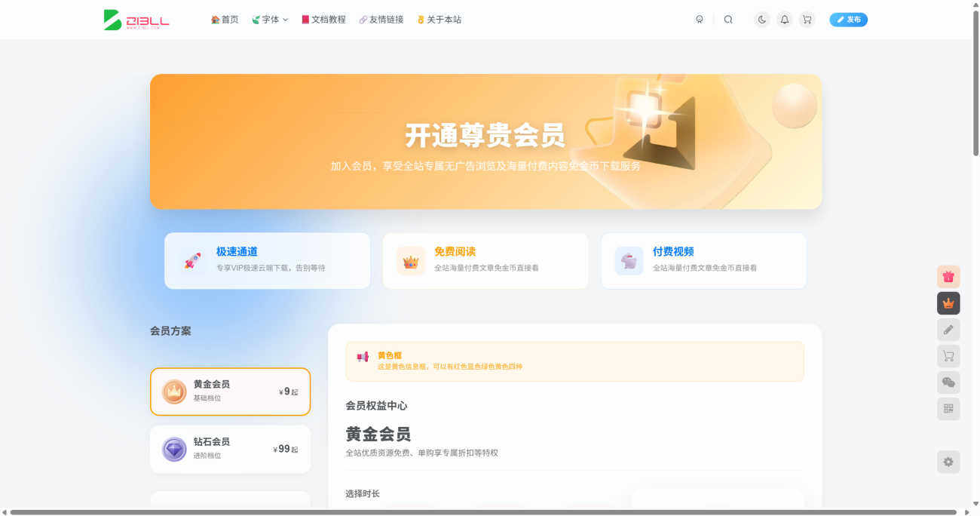Open the gear settings in floating sidebar

point(948,462)
